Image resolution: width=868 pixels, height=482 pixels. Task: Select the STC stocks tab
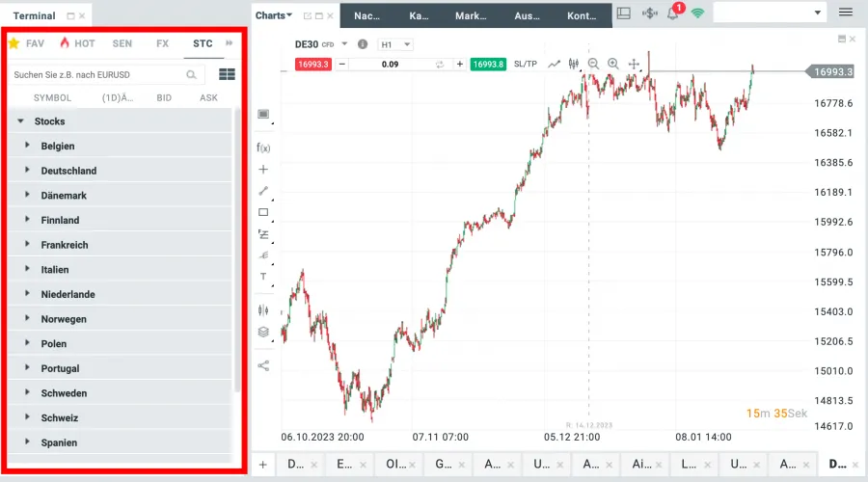[203, 43]
